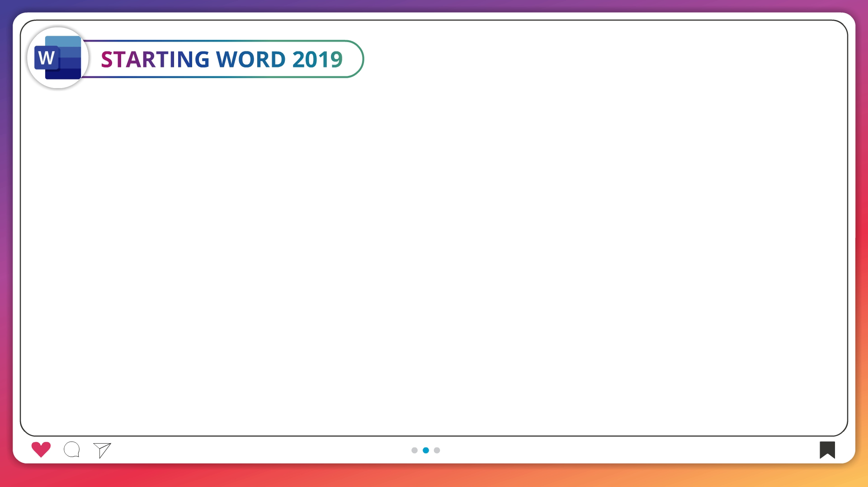Viewport: 868px width, 487px height.
Task: Click the white W letter on the Word logo
Action: pos(47,58)
